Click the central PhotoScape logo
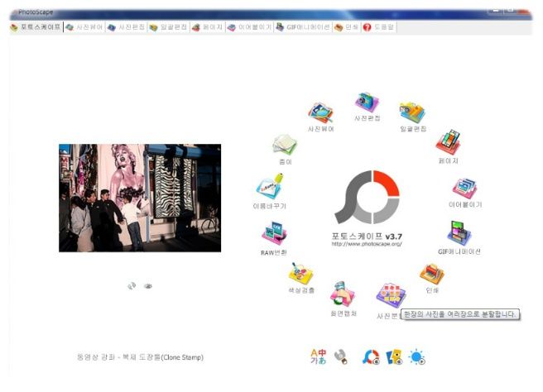Viewport: 543px width, 392px height. pos(368,197)
